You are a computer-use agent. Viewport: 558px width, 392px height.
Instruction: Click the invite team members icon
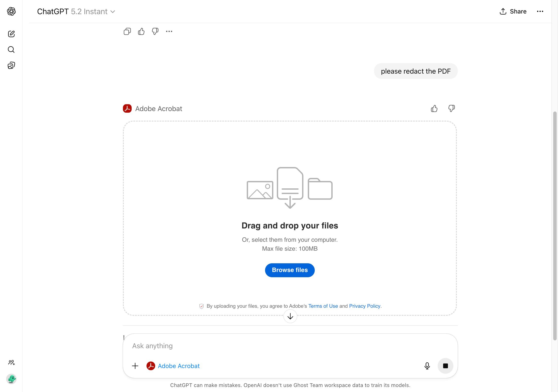[11, 362]
